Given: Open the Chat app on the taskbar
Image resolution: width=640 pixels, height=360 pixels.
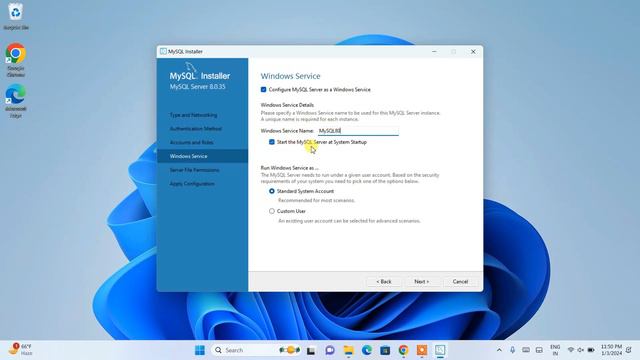Looking at the screenshot, I should click(330, 350).
